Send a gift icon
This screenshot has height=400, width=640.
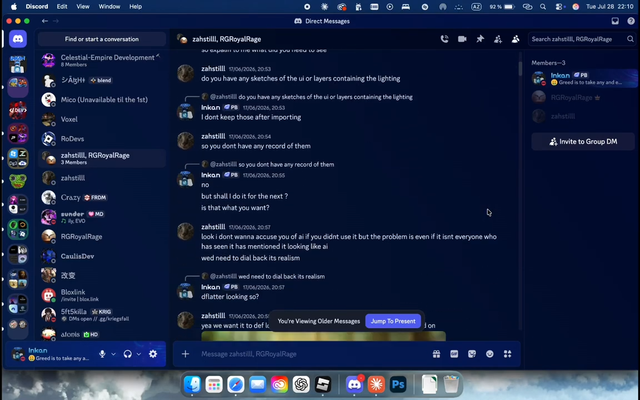click(x=436, y=354)
